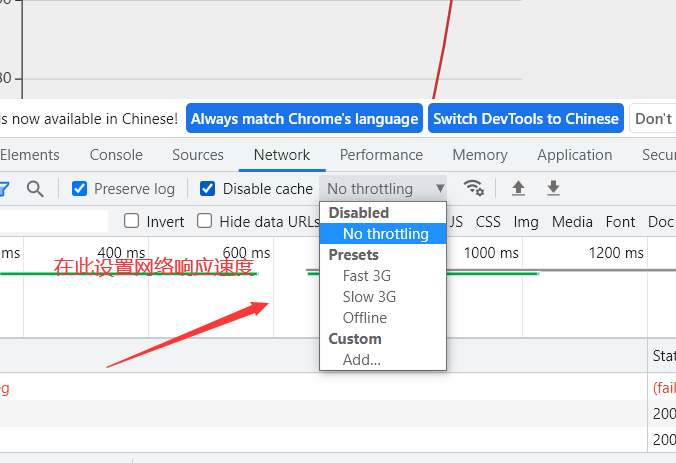Open the network search magnifier
The height and width of the screenshot is (463, 676).
point(35,188)
